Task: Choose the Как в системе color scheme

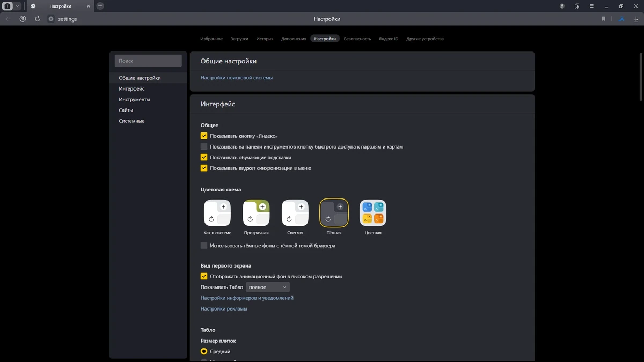Action: click(x=217, y=213)
